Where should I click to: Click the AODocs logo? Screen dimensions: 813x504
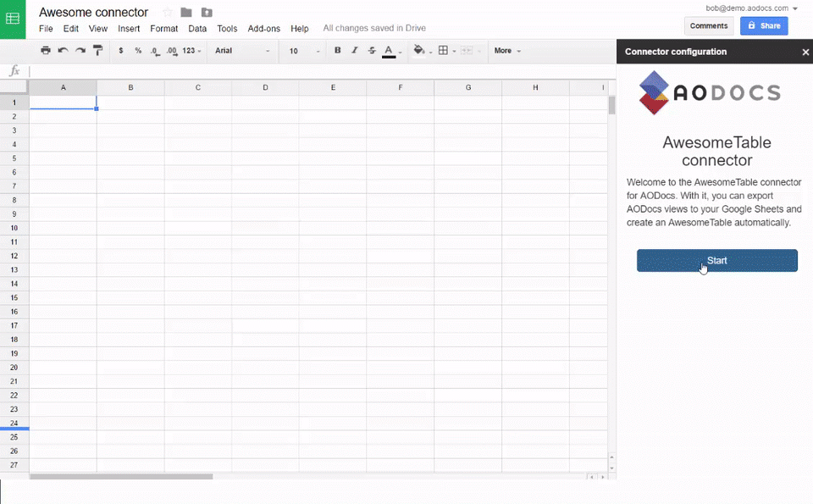710,93
